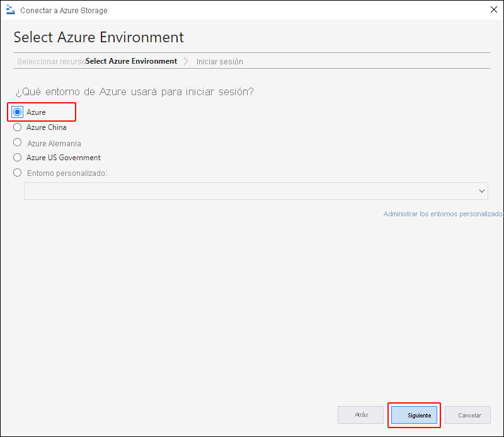Click the ¿Qué entorno de Azure question text

[x=134, y=92]
